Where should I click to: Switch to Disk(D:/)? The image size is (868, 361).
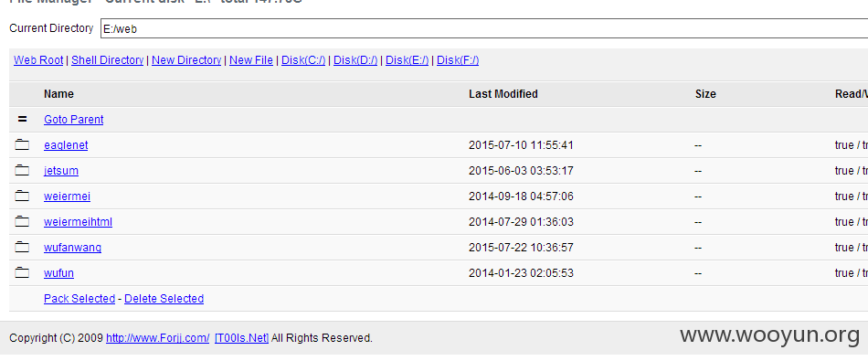355,60
